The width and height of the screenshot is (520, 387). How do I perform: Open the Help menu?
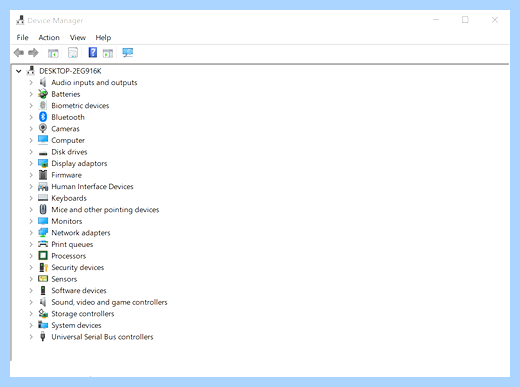103,37
